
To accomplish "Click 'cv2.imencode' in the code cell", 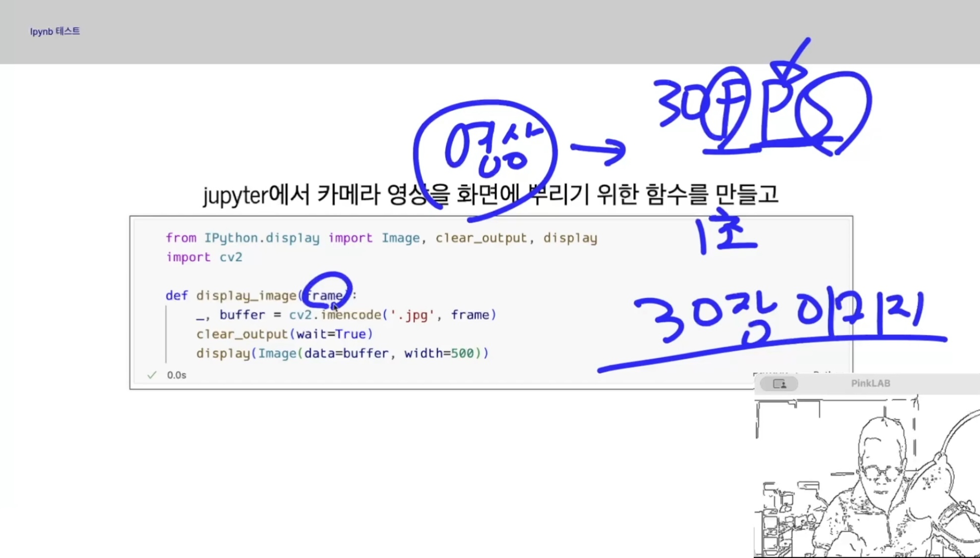I will pyautogui.click(x=335, y=315).
